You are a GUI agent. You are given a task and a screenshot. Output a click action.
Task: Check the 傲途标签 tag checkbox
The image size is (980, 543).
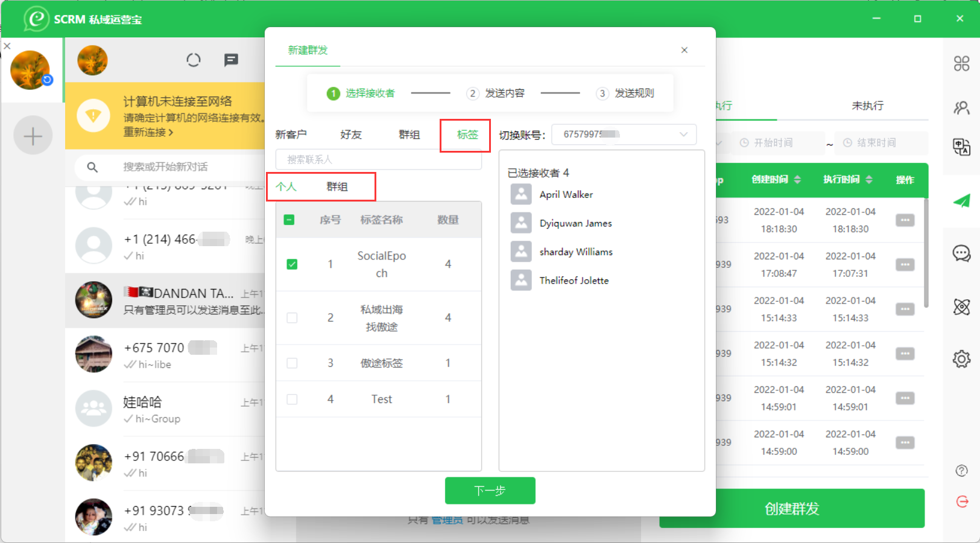292,363
